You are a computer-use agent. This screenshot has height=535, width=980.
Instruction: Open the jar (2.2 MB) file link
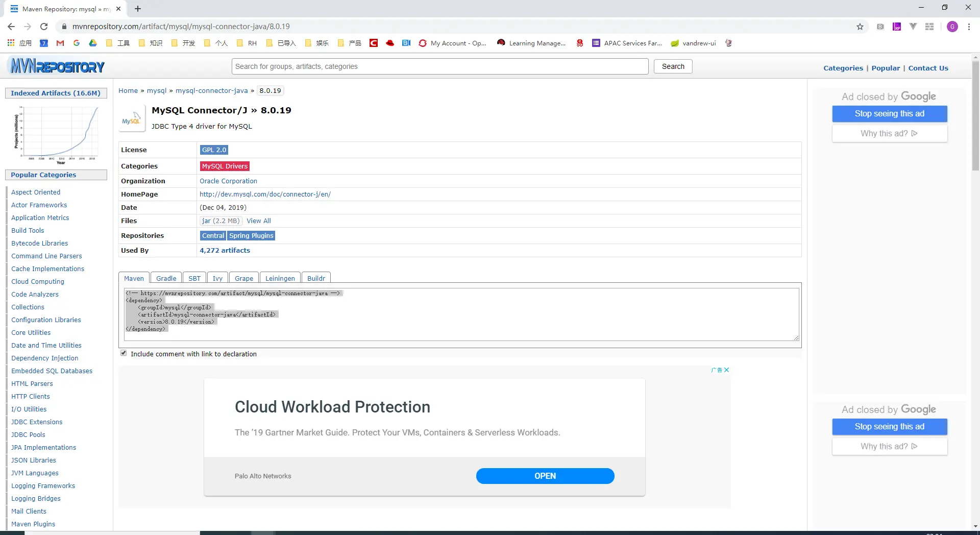[220, 221]
